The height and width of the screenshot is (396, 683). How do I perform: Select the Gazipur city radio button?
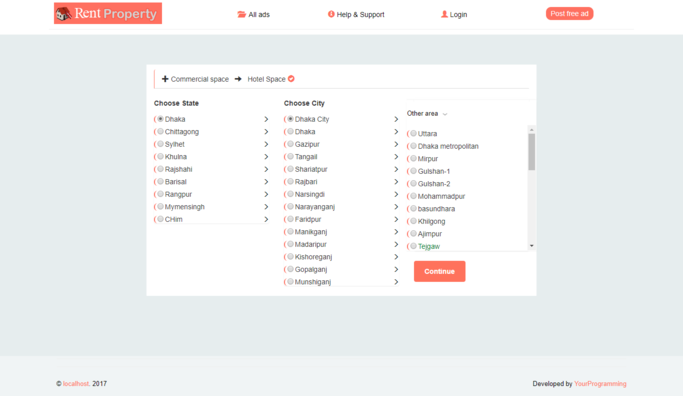tap(290, 144)
